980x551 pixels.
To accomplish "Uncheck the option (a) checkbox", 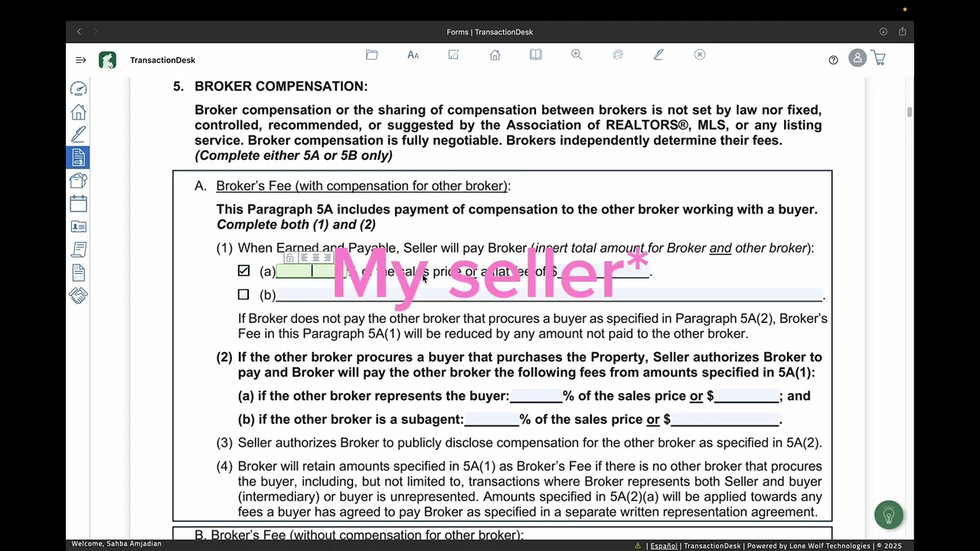I will point(243,271).
